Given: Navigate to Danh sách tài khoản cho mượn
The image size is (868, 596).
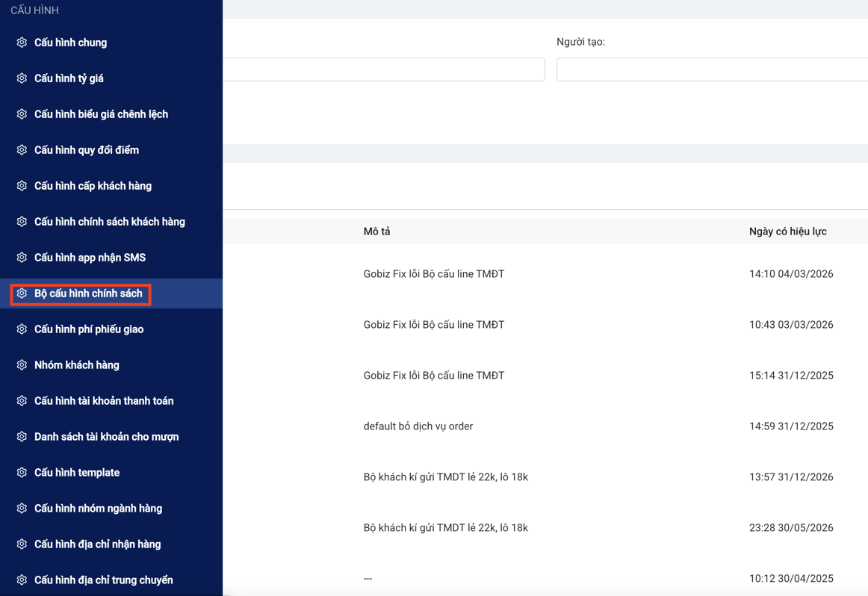Looking at the screenshot, I should tap(106, 437).
